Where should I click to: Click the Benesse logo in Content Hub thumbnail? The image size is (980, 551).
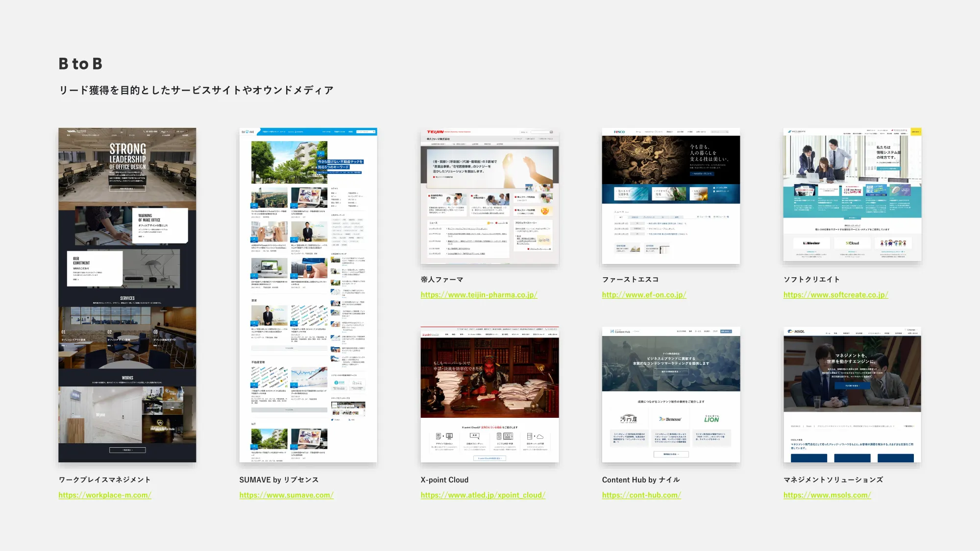point(670,419)
